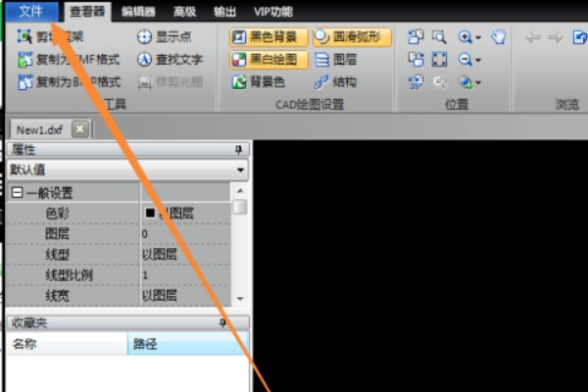Click the grayed 修剪光栅 tool
The width and height of the screenshot is (588, 392).
(171, 82)
